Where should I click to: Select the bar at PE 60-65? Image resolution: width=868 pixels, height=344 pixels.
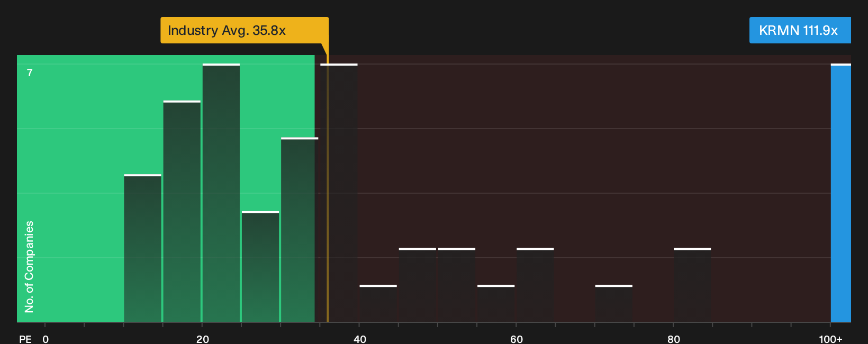tap(535, 285)
